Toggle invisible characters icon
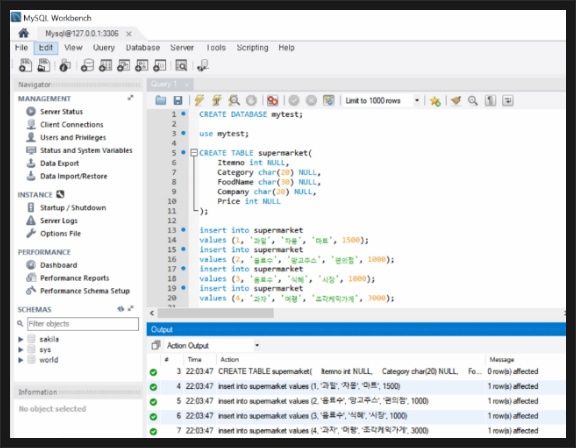Screen dimensions: 576x448 click(490, 100)
